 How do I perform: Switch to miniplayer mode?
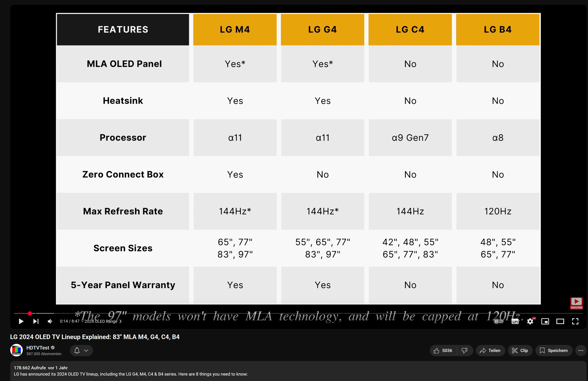click(x=545, y=321)
